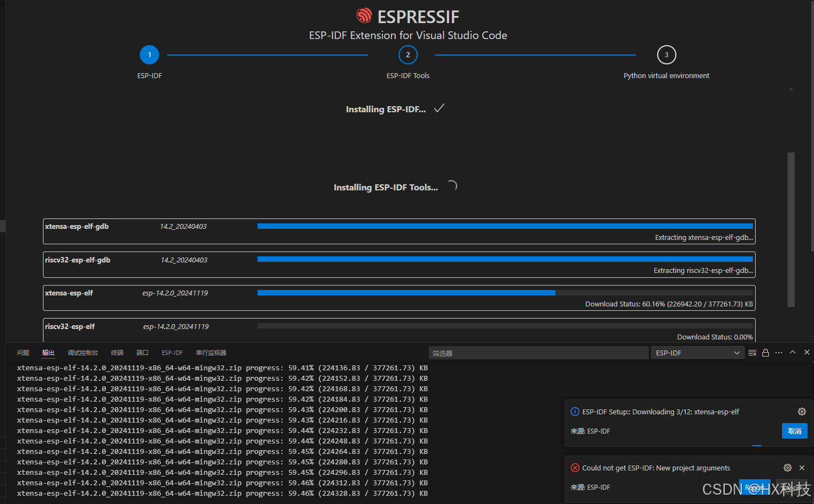
Task: Click the blue info icon in notification
Action: coord(575,412)
